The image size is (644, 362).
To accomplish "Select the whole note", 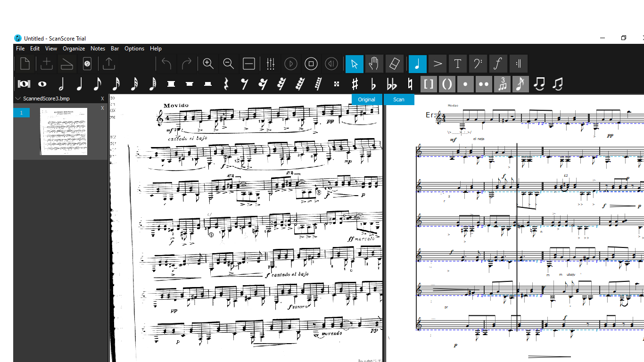I will pos(42,84).
